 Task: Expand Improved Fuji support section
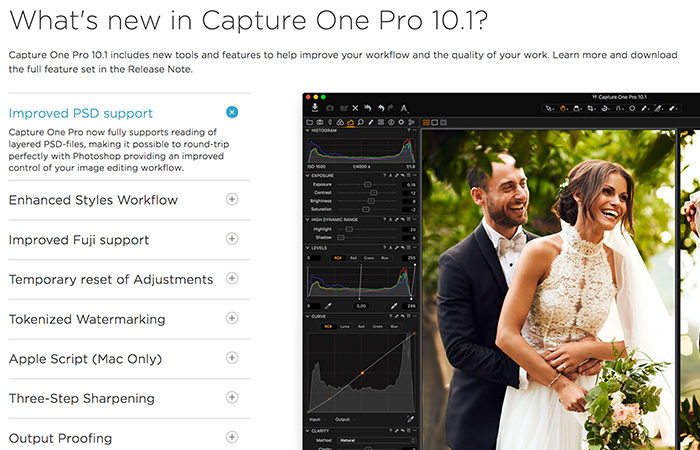pos(232,239)
